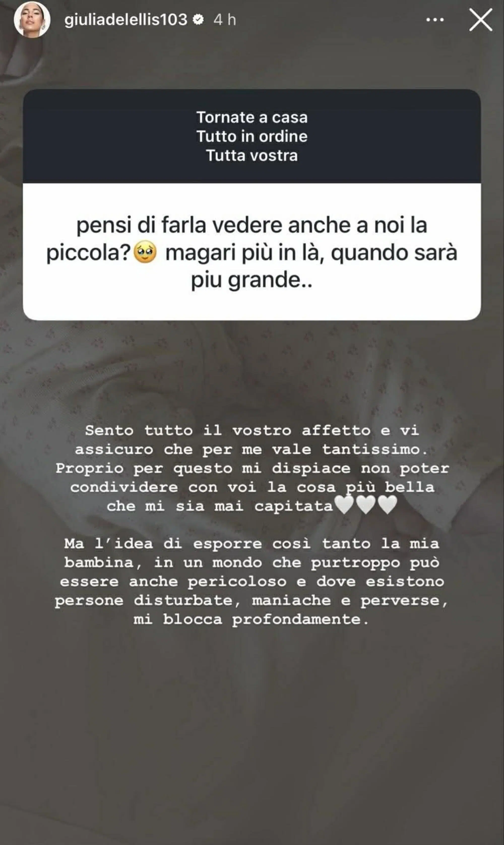The width and height of the screenshot is (504, 845).
Task: Tap the middle white heart emoji
Action: pos(366,505)
